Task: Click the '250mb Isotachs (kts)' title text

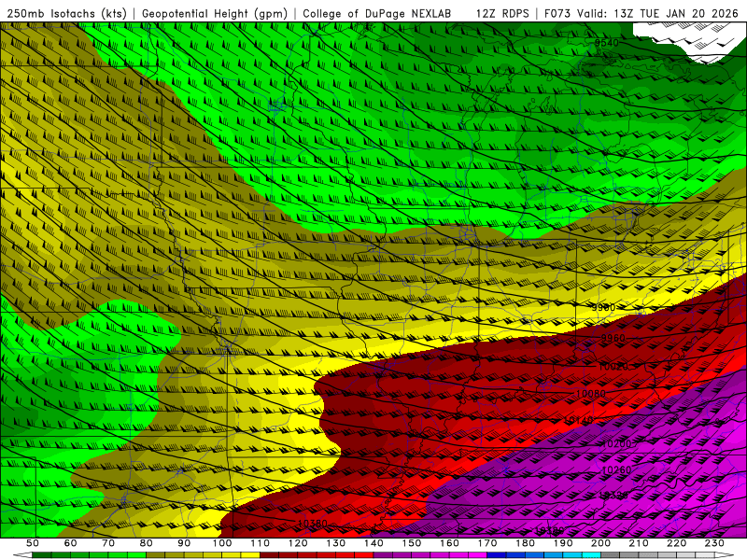Action: click(x=67, y=13)
